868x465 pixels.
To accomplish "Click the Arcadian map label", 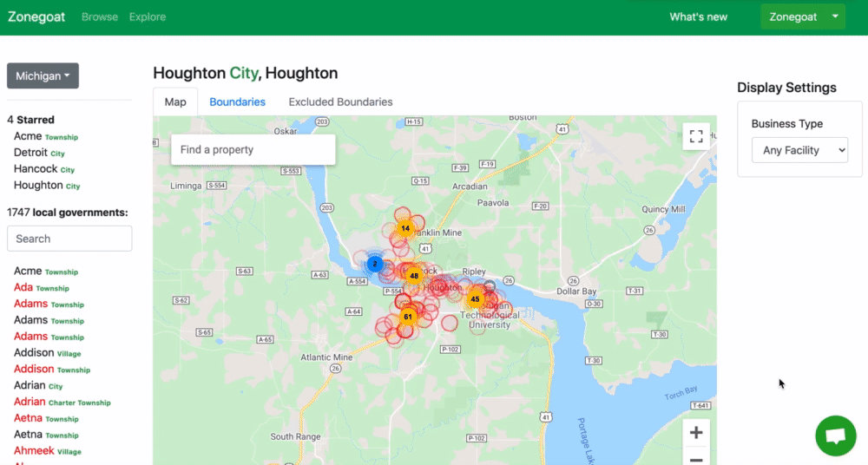I will pos(470,186).
